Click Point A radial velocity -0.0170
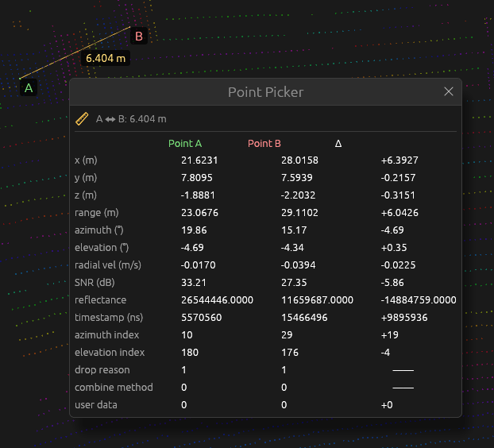The image size is (494, 448). click(199, 265)
